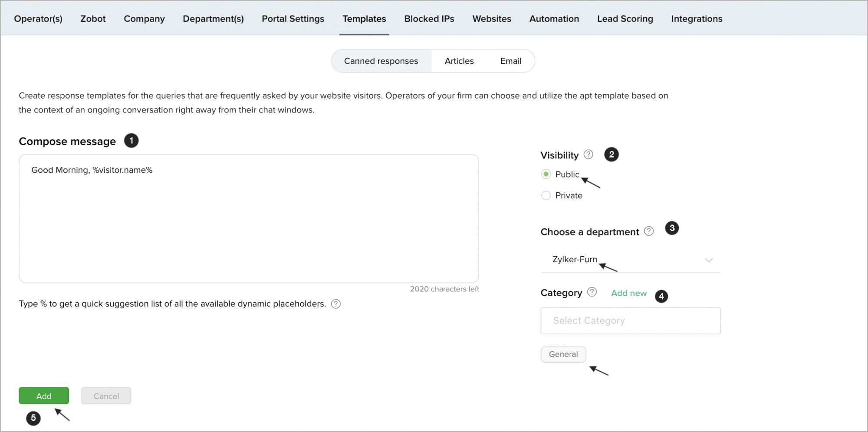
Task: Select the Public visibility radio button
Action: (x=546, y=175)
